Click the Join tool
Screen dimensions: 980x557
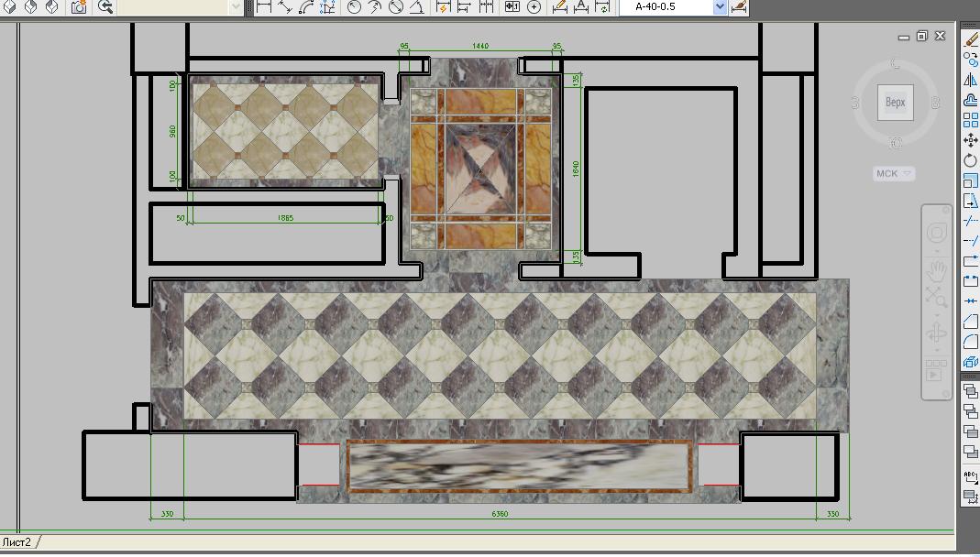point(970,301)
